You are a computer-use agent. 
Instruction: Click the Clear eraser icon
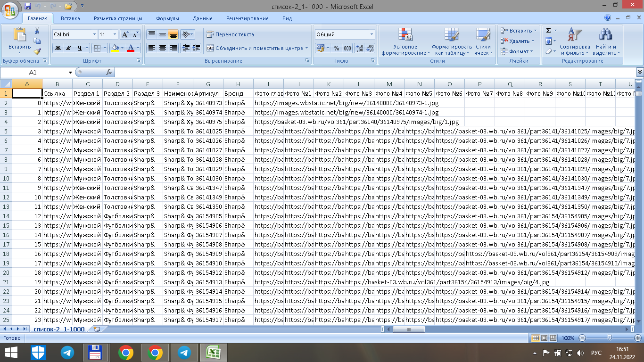pyautogui.click(x=549, y=51)
